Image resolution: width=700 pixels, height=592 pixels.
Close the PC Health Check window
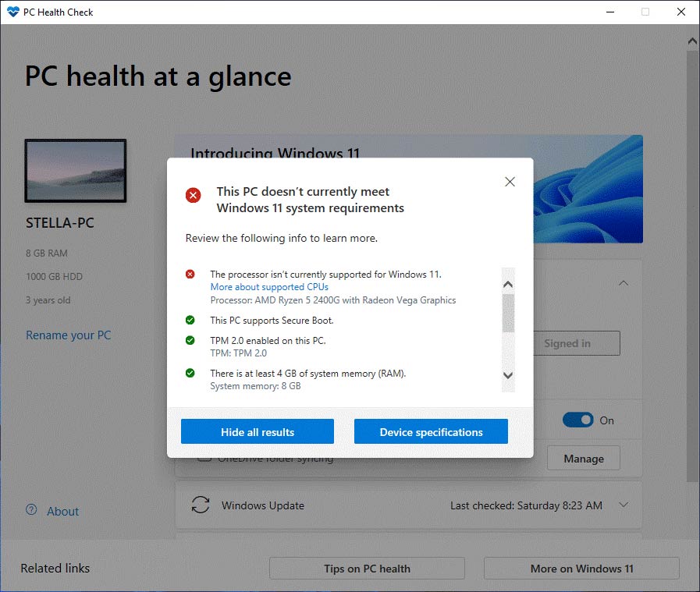click(x=681, y=12)
